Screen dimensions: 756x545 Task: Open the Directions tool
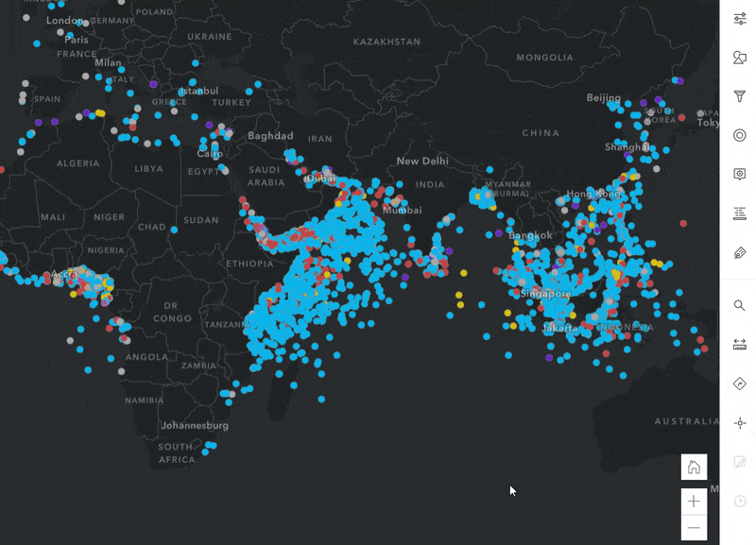coord(740,384)
